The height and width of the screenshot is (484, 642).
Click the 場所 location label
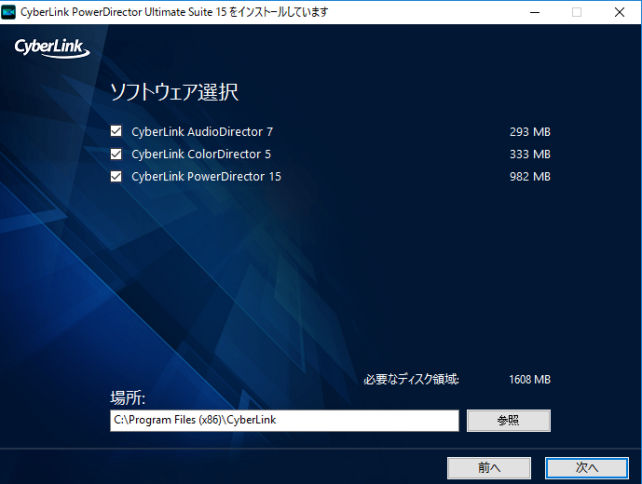[x=128, y=398]
